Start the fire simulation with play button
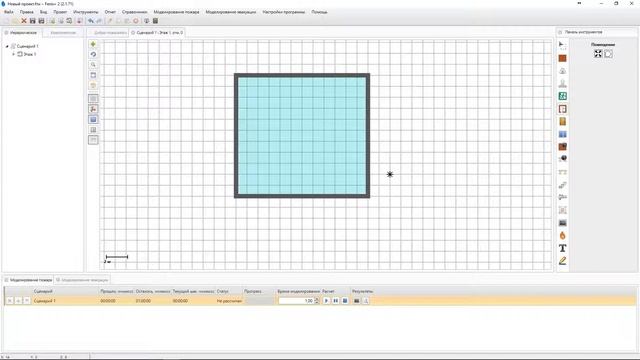The height and width of the screenshot is (360, 640). (326, 301)
